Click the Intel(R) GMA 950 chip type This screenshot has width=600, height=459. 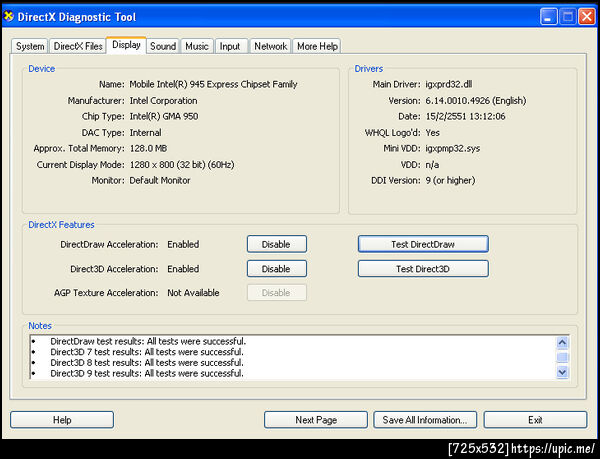164,116
